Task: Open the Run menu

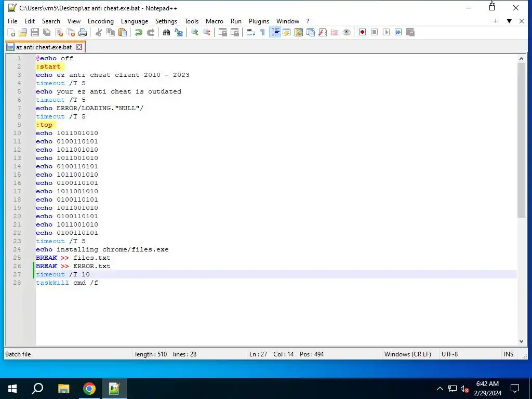Action: [236, 21]
